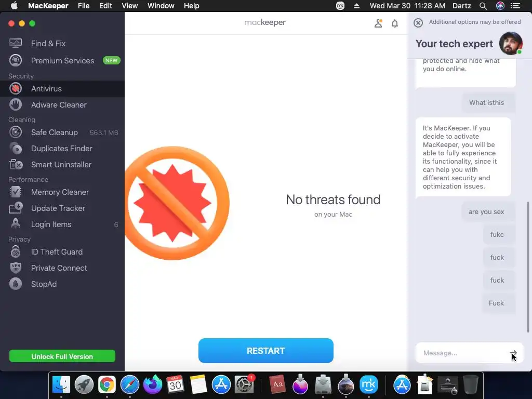Open Find & Fix monitor icon
This screenshot has height=399, width=532.
pyautogui.click(x=16, y=43)
